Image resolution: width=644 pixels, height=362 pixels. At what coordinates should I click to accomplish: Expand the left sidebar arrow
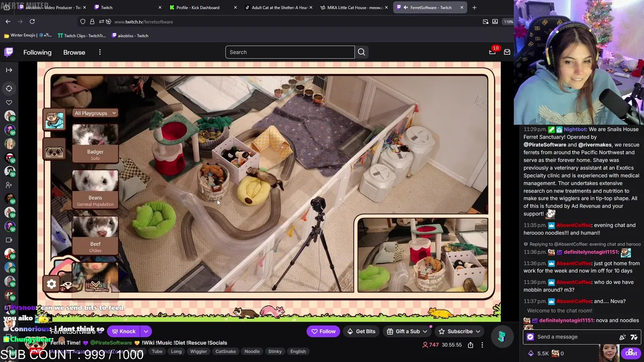(9, 70)
